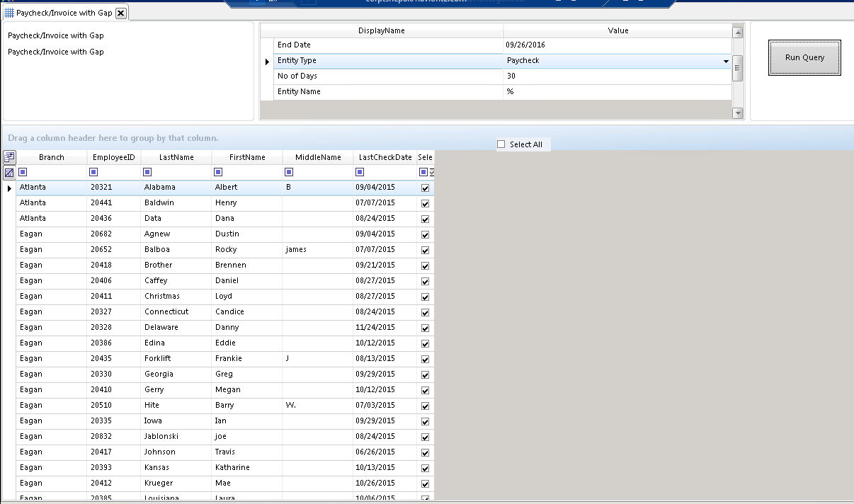Click first name cell Katharine

tap(247, 467)
